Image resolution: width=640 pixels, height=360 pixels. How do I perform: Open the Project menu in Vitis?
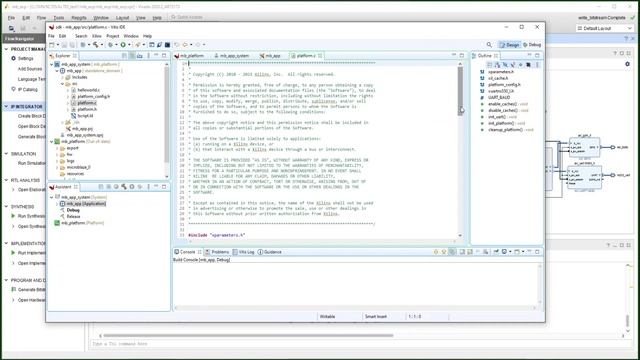pyautogui.click(x=113, y=36)
